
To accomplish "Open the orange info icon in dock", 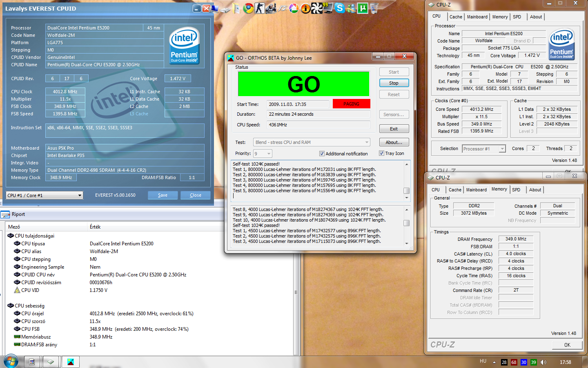I will (x=305, y=8).
